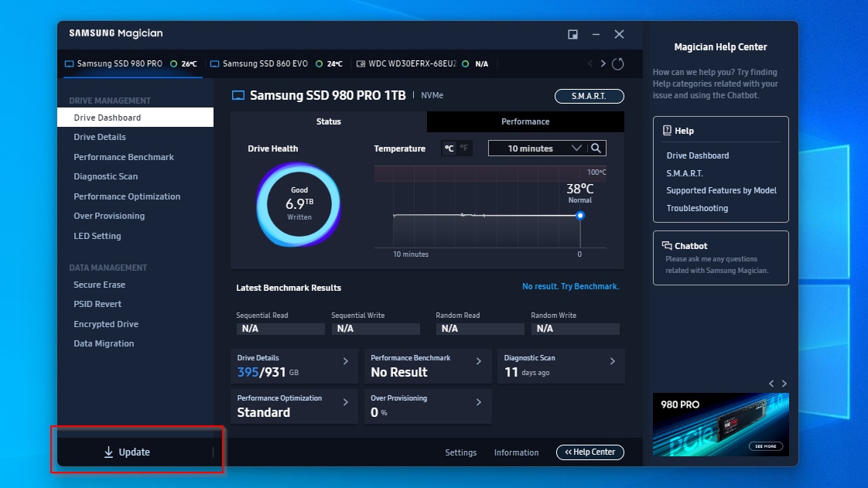The width and height of the screenshot is (868, 488).
Task: Show previous drives with left arrow
Action: (x=590, y=63)
